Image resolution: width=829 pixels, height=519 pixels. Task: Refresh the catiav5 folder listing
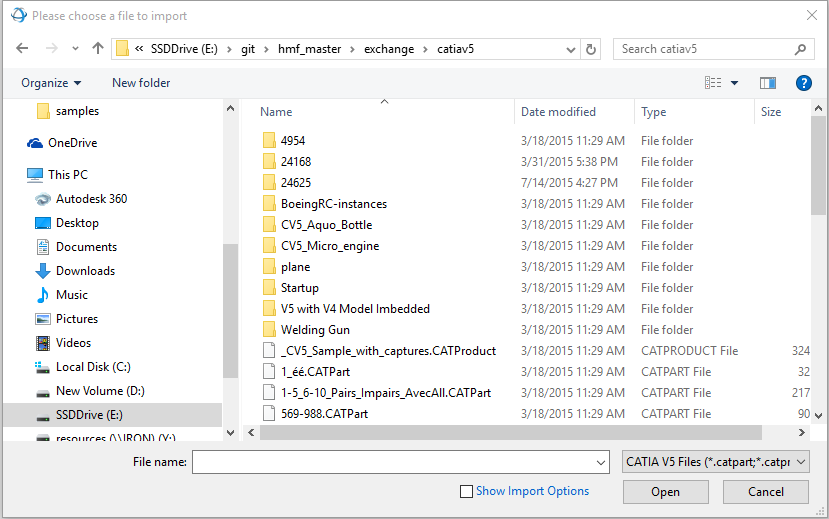click(591, 49)
